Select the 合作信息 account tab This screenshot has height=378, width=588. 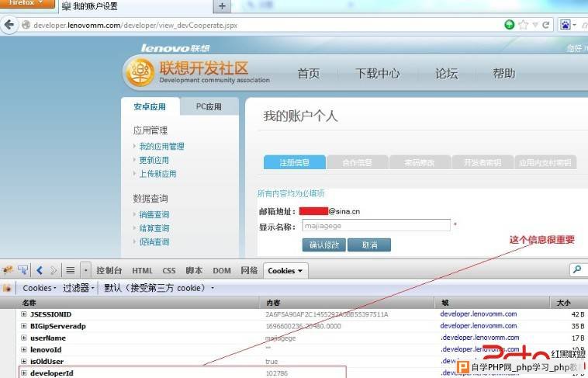point(358,162)
